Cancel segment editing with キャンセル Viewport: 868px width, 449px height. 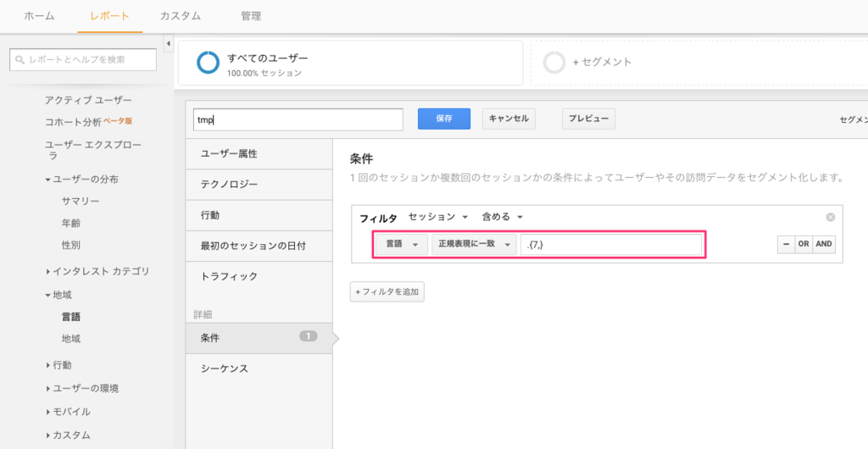509,119
